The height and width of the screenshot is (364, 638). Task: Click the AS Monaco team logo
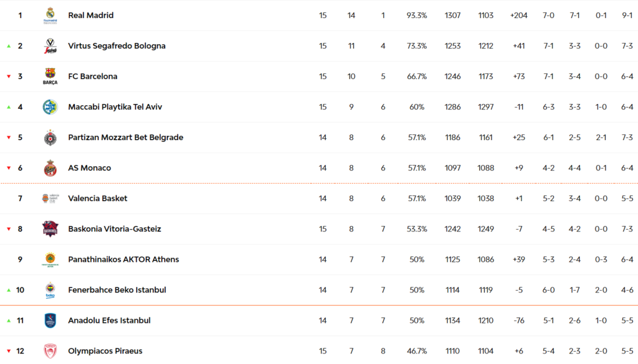point(50,167)
